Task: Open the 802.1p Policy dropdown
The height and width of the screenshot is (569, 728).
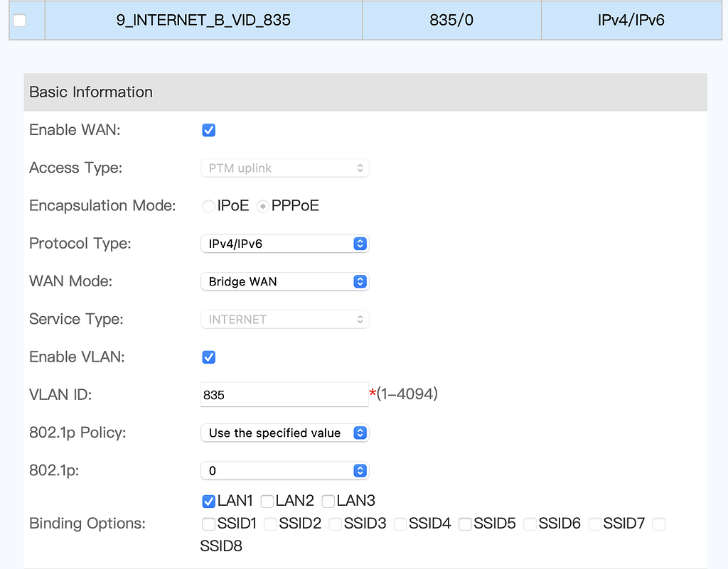Action: pyautogui.click(x=284, y=433)
